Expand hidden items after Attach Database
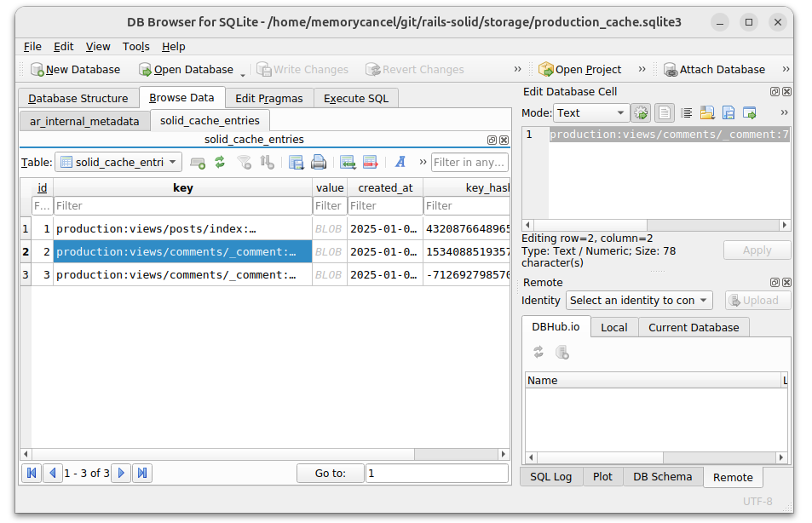 [786, 69]
